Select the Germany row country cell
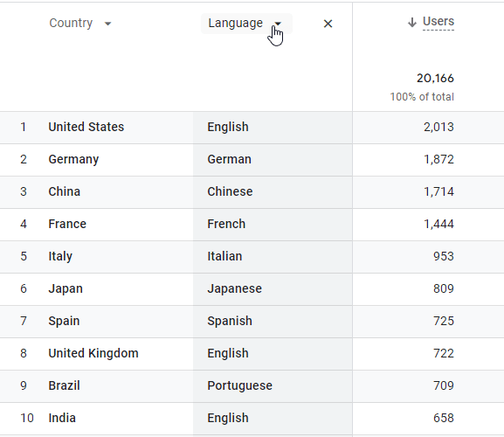 [73, 159]
